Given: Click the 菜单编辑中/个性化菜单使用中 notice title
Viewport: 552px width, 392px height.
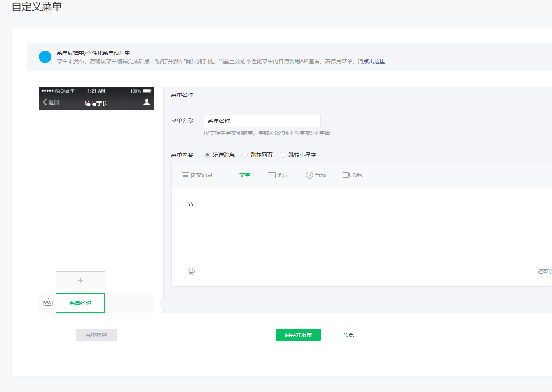Looking at the screenshot, I should [93, 53].
